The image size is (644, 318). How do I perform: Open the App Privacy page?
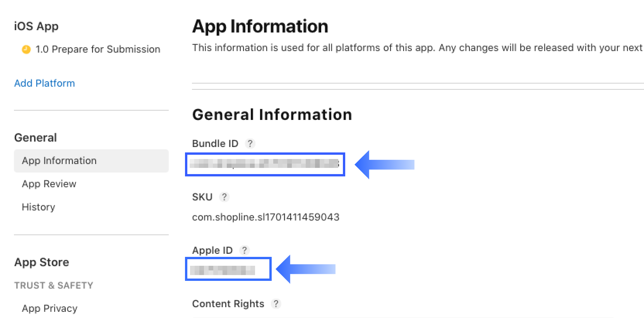click(49, 308)
